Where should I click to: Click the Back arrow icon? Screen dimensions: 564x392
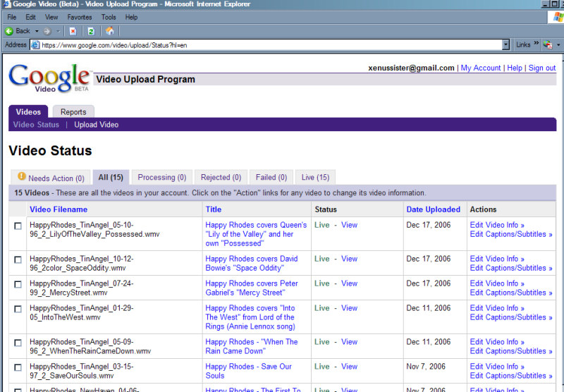click(9, 31)
